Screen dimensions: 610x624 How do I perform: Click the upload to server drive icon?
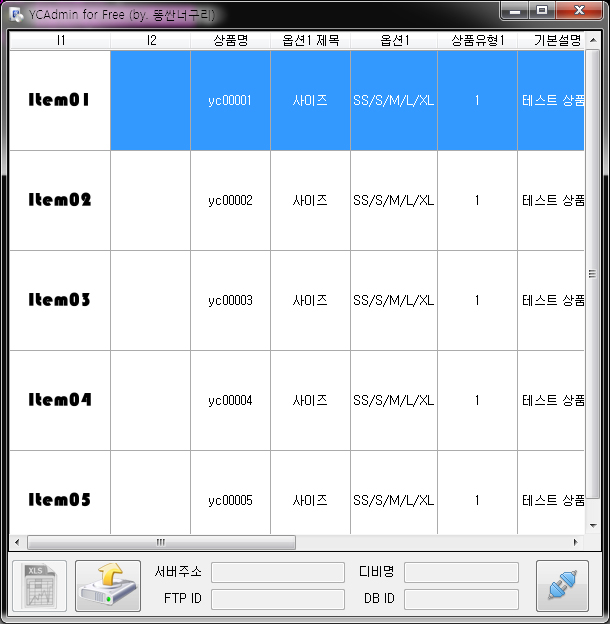(x=108, y=586)
